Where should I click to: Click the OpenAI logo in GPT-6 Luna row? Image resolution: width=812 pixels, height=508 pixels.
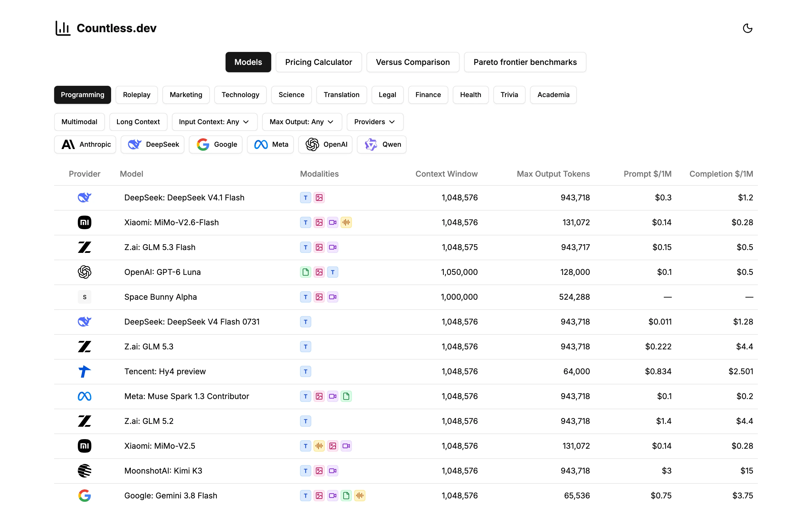pyautogui.click(x=85, y=272)
